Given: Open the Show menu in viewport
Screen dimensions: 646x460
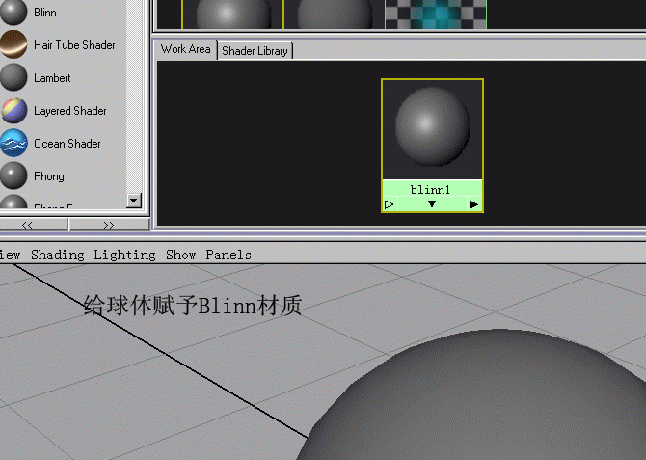Looking at the screenshot, I should (x=181, y=255).
